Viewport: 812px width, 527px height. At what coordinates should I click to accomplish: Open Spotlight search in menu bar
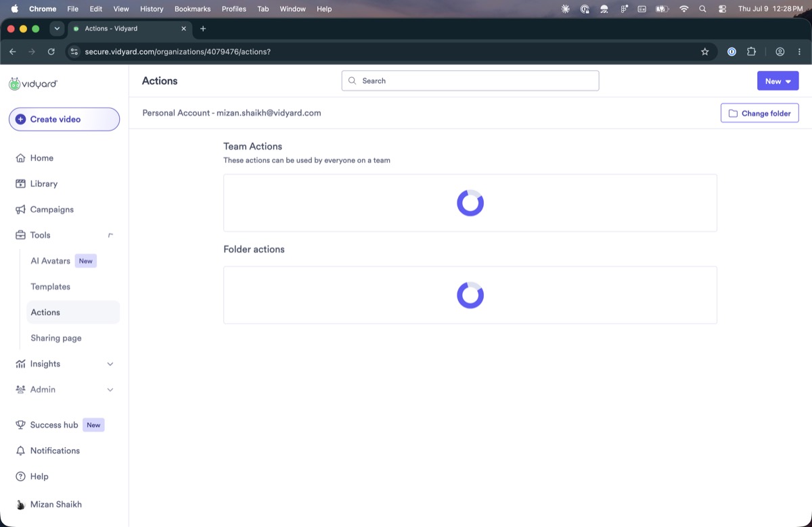[702, 9]
